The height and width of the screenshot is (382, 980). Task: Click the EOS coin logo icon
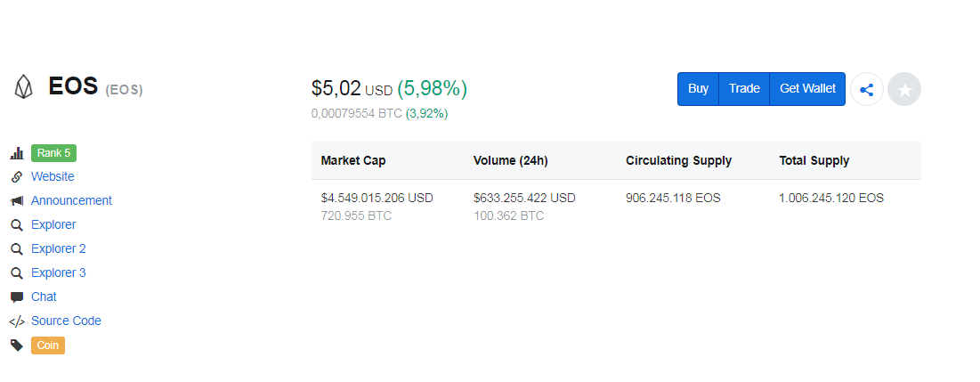tap(22, 87)
